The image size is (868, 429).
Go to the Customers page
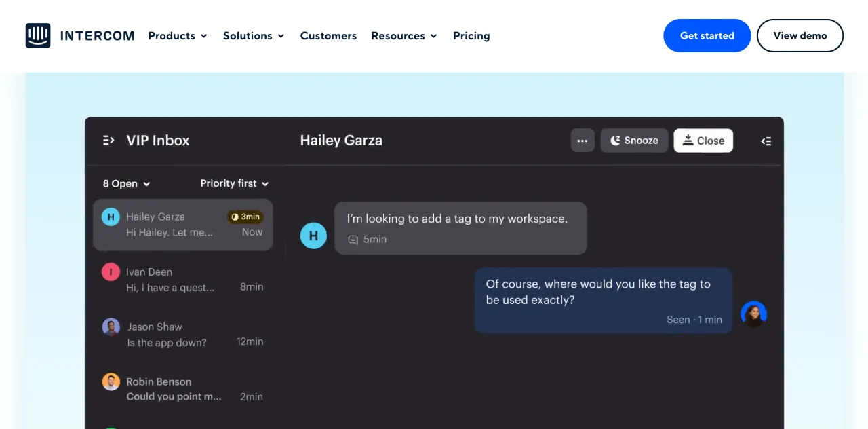328,36
